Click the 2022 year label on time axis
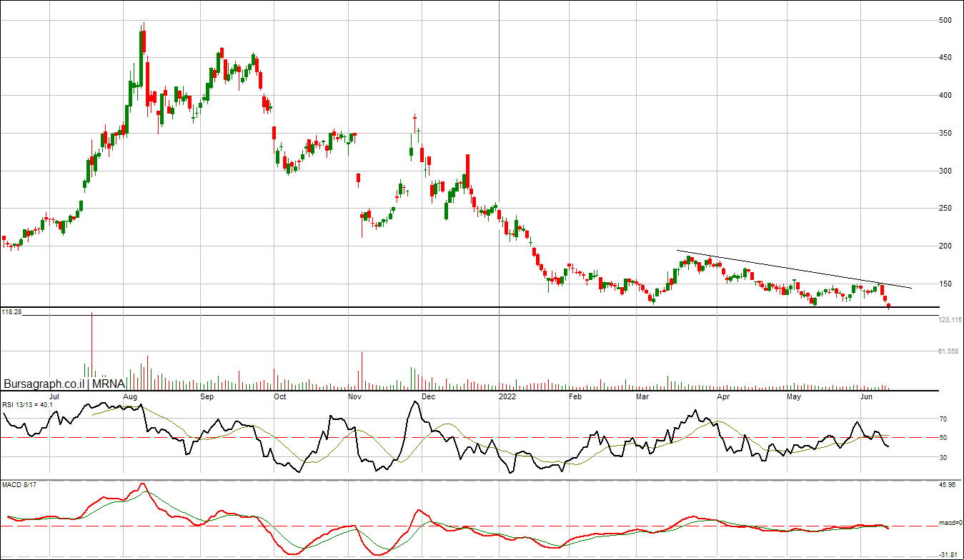 [507, 396]
